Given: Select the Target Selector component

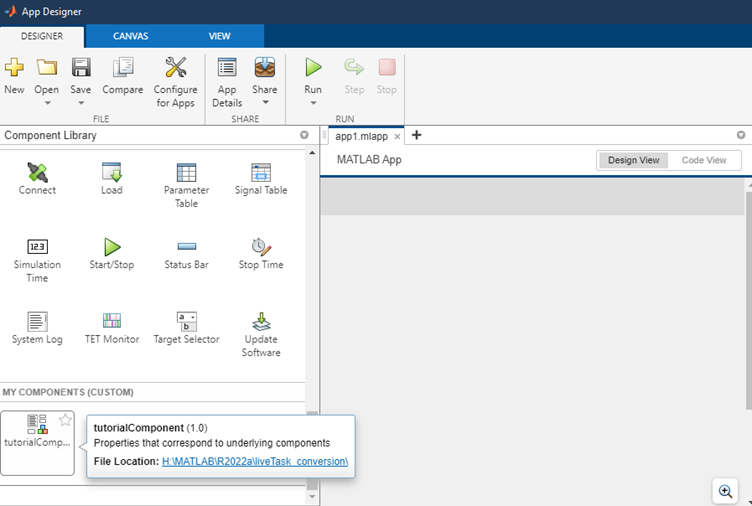Looking at the screenshot, I should (187, 328).
